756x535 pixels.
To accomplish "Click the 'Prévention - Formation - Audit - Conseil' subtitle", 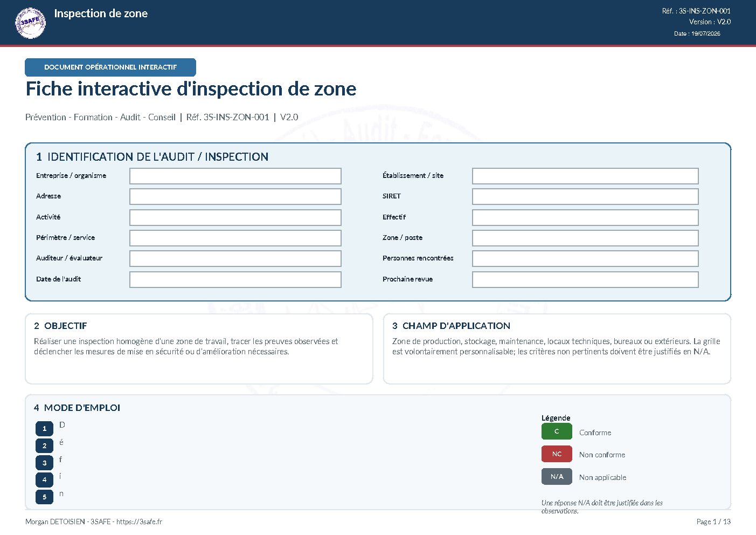I will (x=100, y=117).
